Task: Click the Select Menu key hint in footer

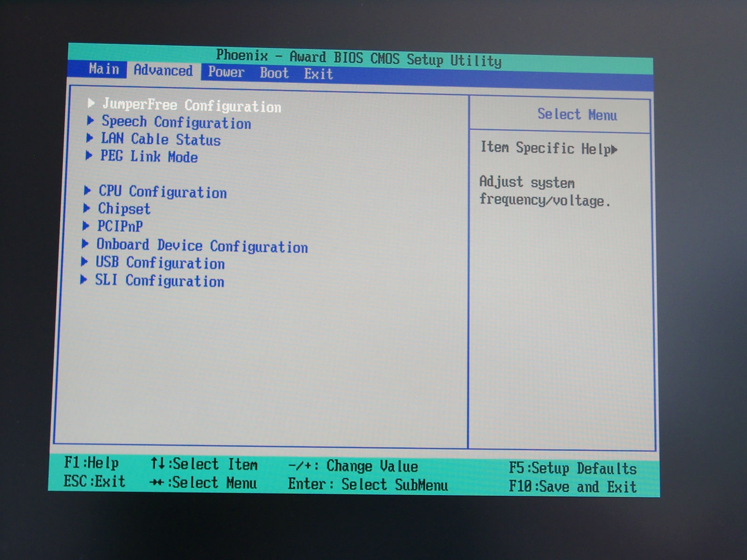Action: 203,483
